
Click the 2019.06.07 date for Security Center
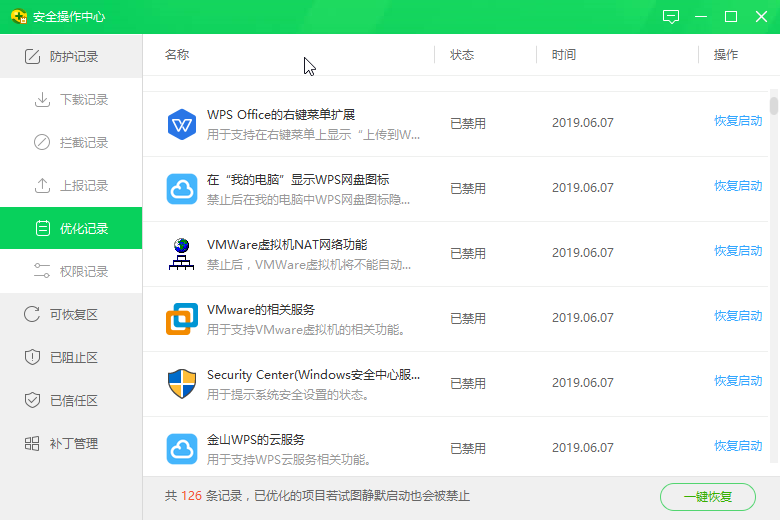(x=583, y=383)
